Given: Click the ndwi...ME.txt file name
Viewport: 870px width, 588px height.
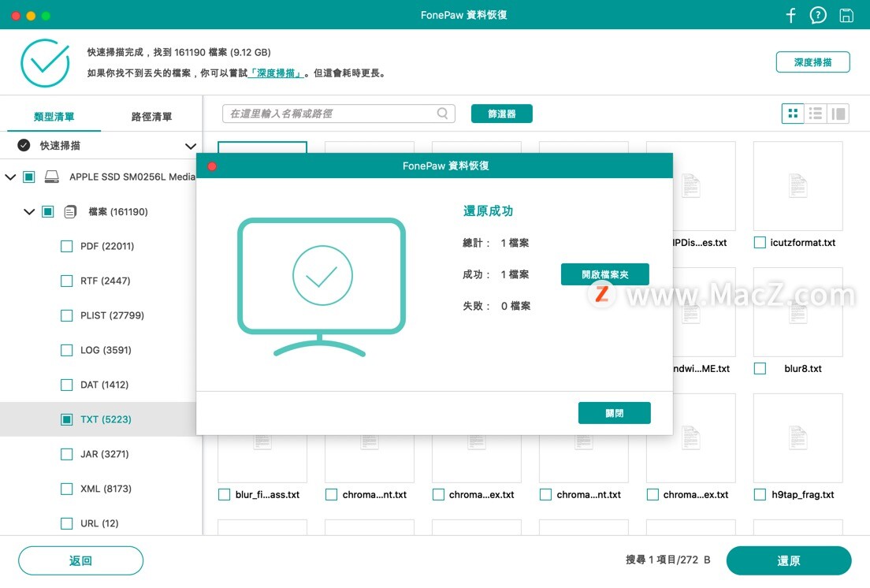Looking at the screenshot, I should click(x=701, y=368).
